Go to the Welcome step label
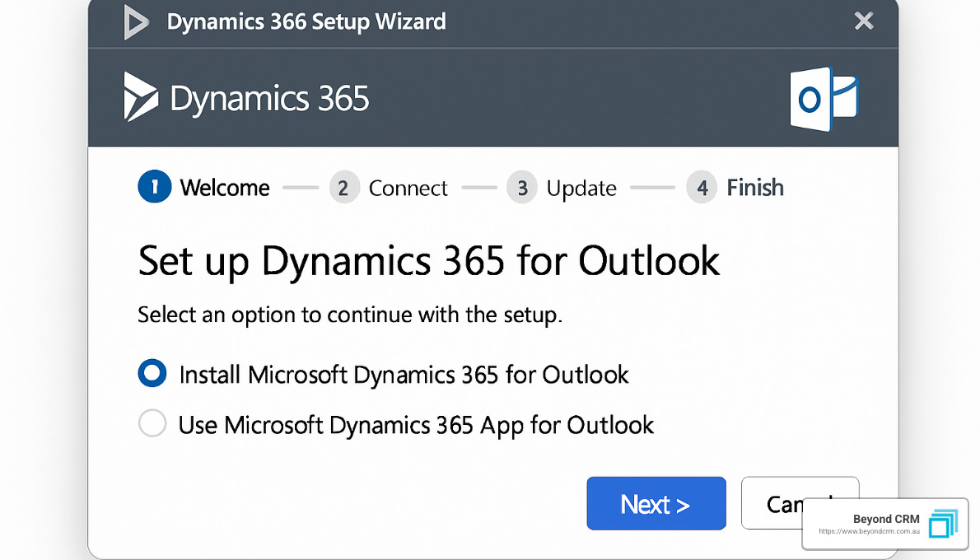980x560 pixels. 225,189
